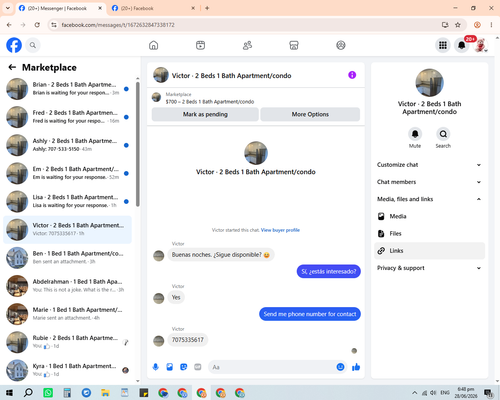Click the Search in conversation icon
The image size is (500, 400).
(443, 134)
